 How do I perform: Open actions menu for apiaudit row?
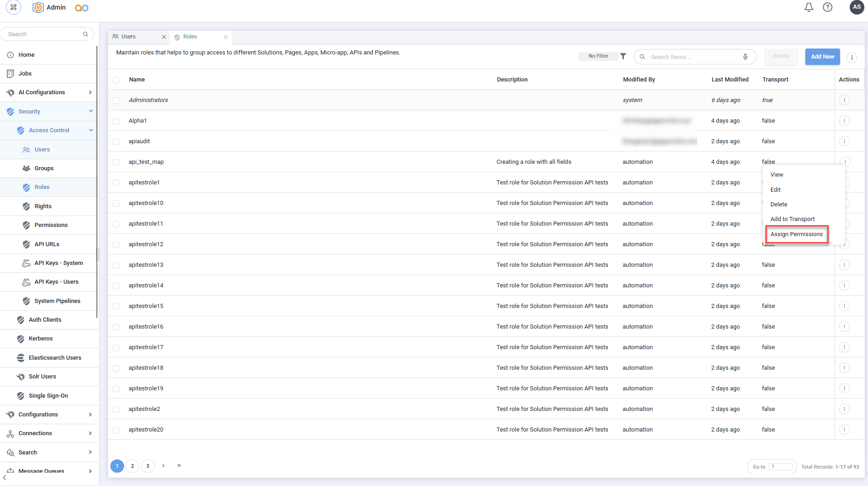[844, 141]
